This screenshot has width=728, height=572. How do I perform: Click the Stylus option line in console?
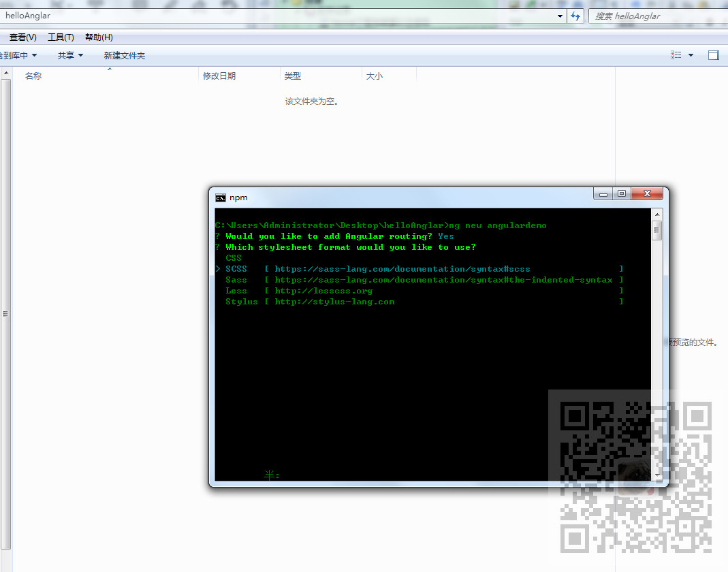pyautogui.click(x=424, y=302)
